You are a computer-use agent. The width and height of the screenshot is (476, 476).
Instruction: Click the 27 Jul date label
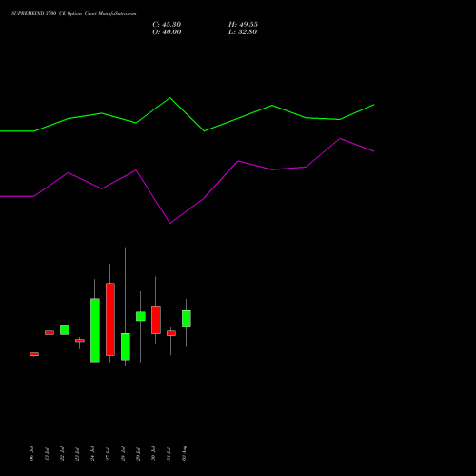click(x=108, y=454)
